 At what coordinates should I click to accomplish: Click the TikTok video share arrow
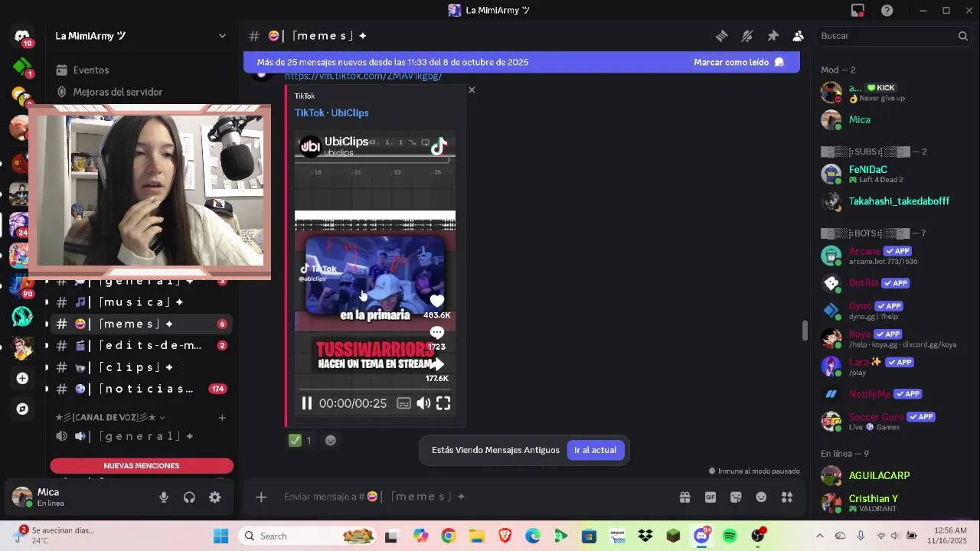pyautogui.click(x=438, y=364)
